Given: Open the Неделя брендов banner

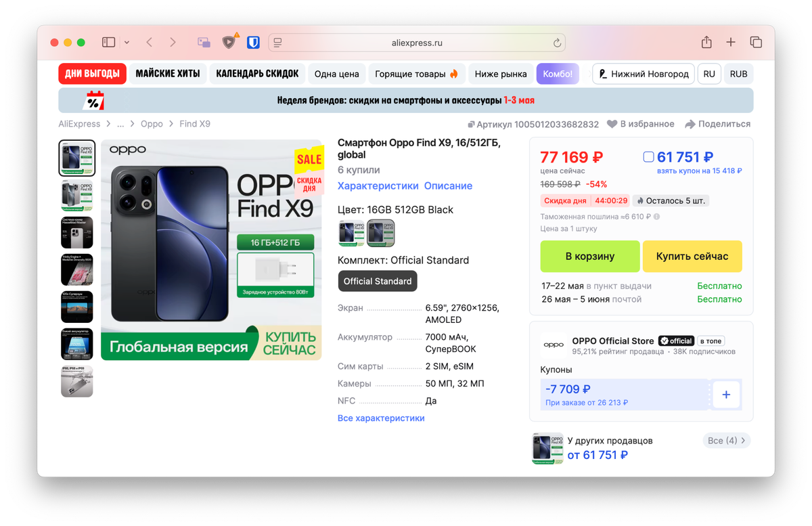Looking at the screenshot, I should tap(406, 100).
